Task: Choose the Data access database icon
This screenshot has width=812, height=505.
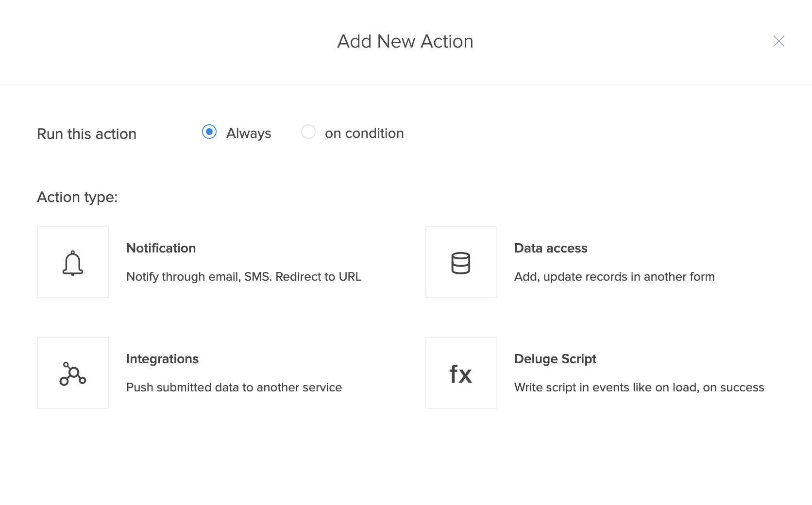Action: pyautogui.click(x=461, y=263)
